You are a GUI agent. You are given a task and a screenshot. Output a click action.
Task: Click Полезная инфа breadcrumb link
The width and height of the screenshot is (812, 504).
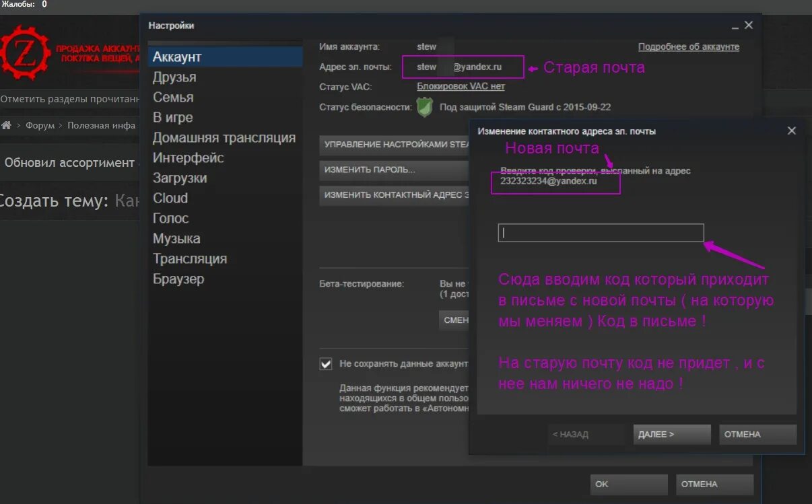click(x=101, y=125)
